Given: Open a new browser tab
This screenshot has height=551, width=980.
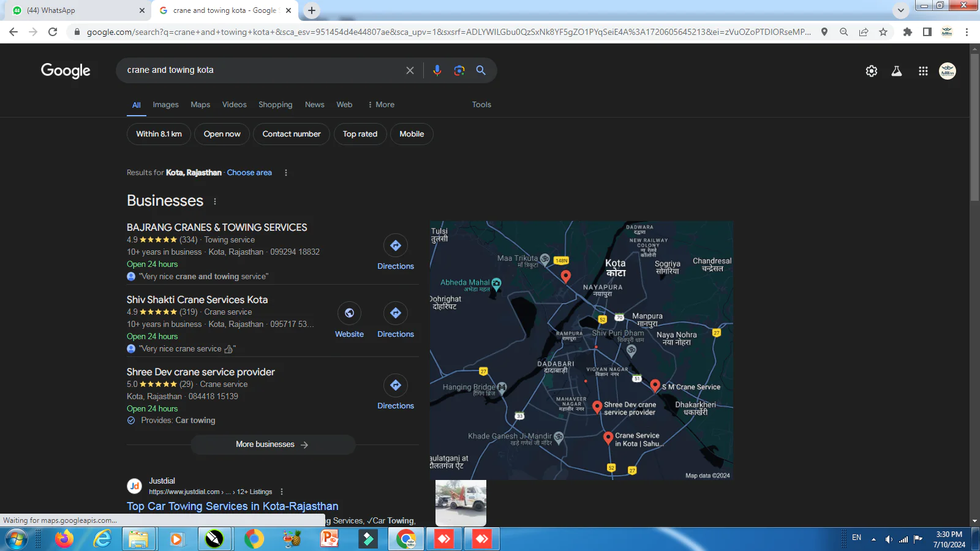Looking at the screenshot, I should pos(312,10).
